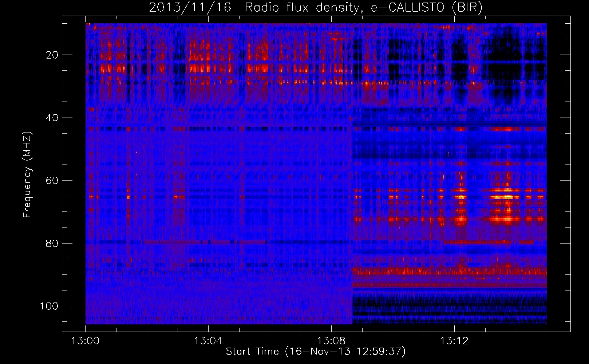This screenshot has width=589, height=364.
Task: Click the 20 frequency tick label
Action: point(52,55)
